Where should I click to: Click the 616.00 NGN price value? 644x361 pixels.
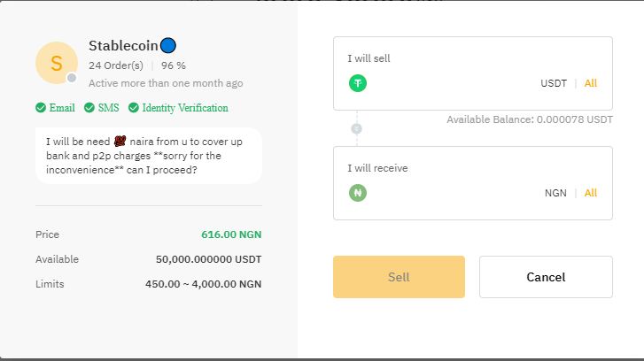[x=233, y=234]
